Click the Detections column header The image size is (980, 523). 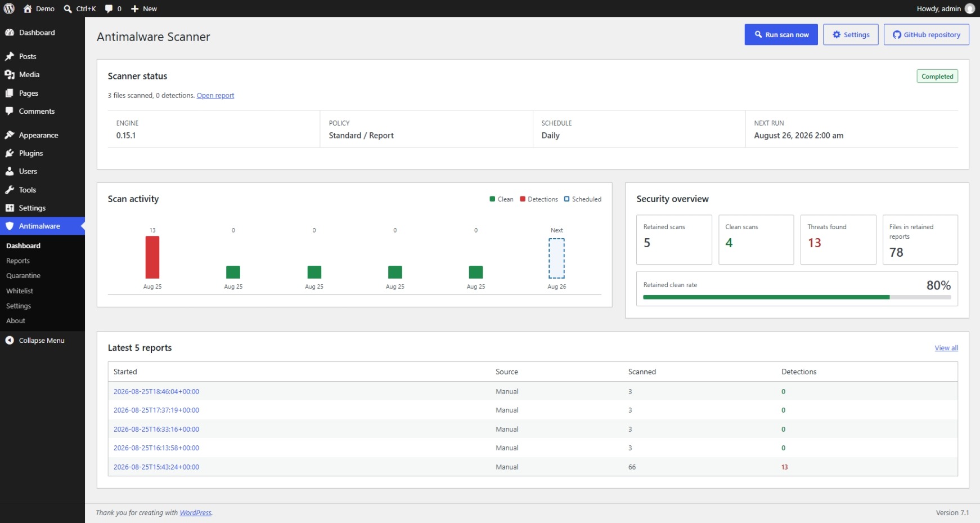799,372
